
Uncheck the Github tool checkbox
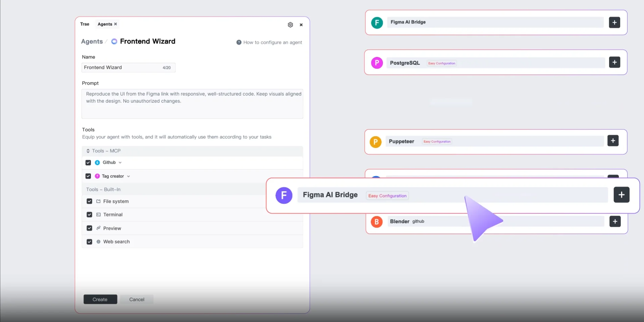click(x=88, y=163)
